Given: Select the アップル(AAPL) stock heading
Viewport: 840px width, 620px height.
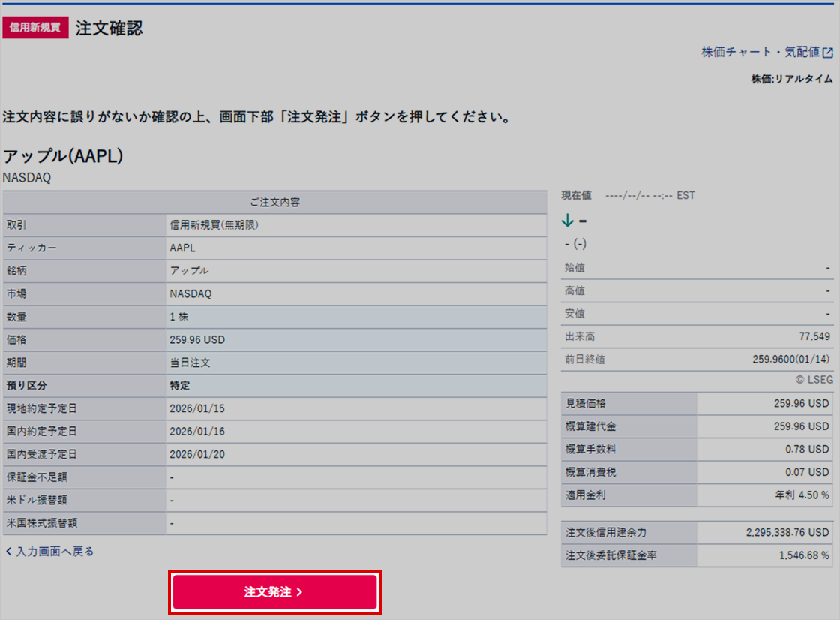Looking at the screenshot, I should point(63,156).
